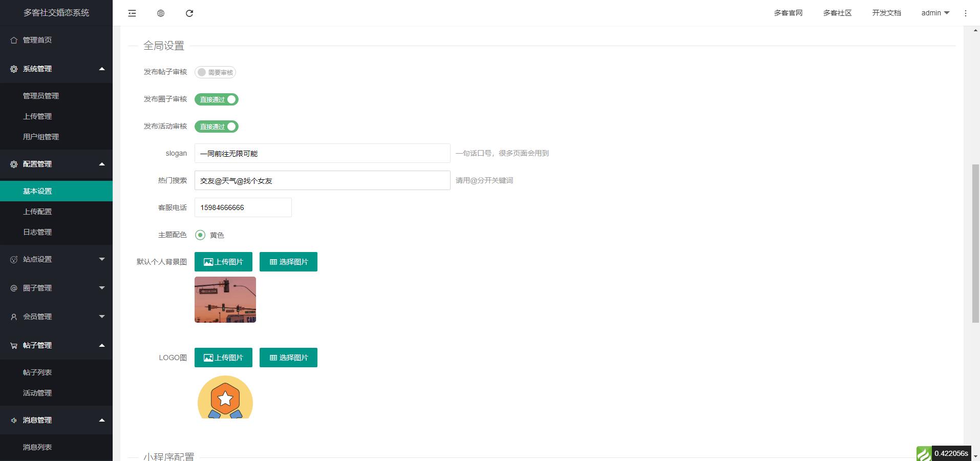The image size is (980, 461).
Task: Click the personal background image thumbnail
Action: 225,300
